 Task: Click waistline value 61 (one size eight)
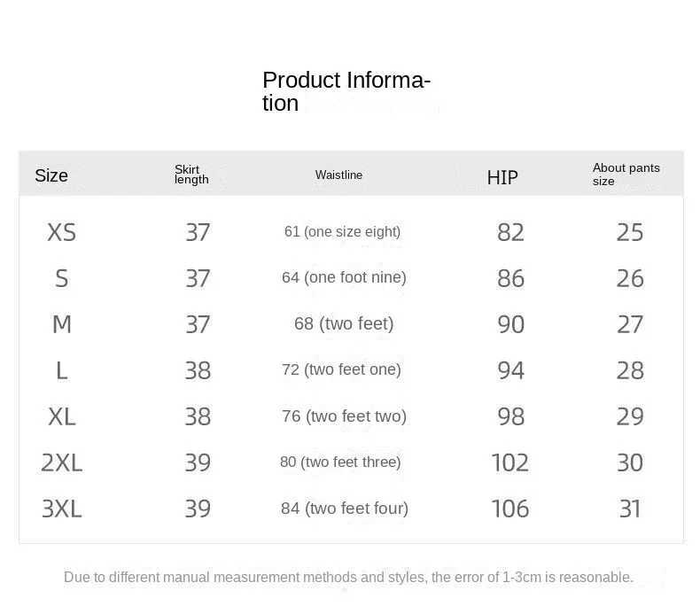pos(342,231)
